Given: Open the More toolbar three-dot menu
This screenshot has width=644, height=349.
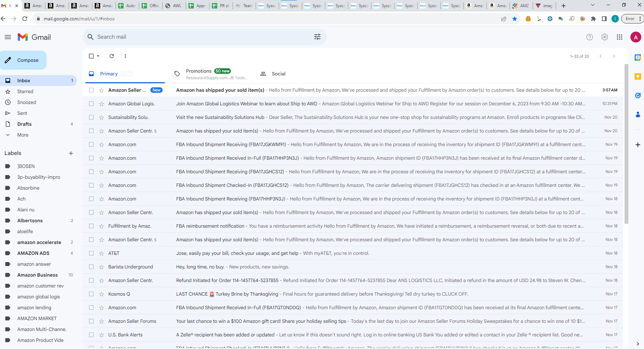Looking at the screenshot, I should coord(125,56).
